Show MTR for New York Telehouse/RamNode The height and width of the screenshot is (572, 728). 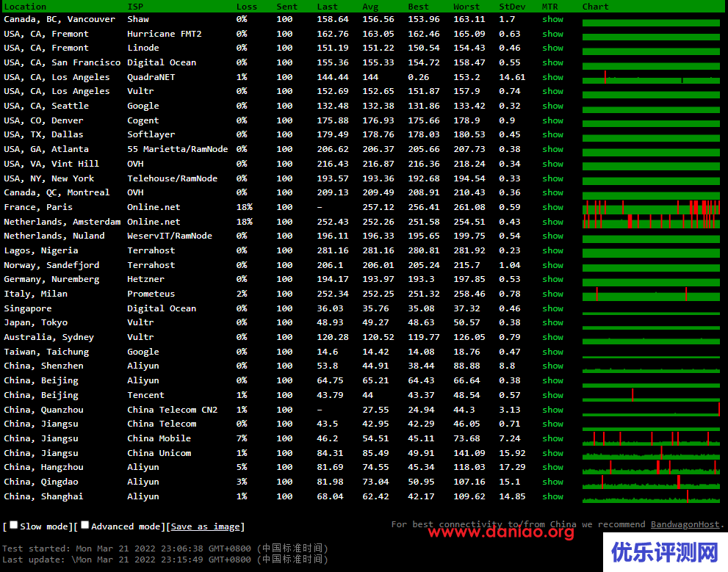552,178
